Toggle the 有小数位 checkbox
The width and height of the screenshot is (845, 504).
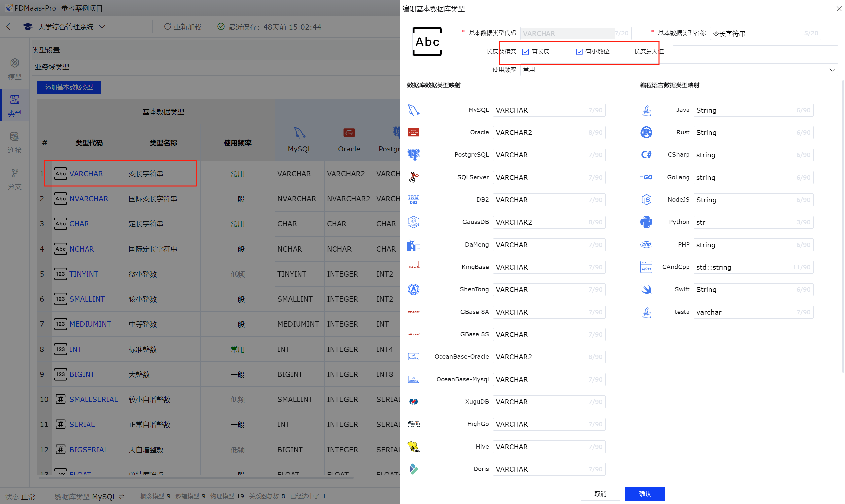click(x=579, y=51)
